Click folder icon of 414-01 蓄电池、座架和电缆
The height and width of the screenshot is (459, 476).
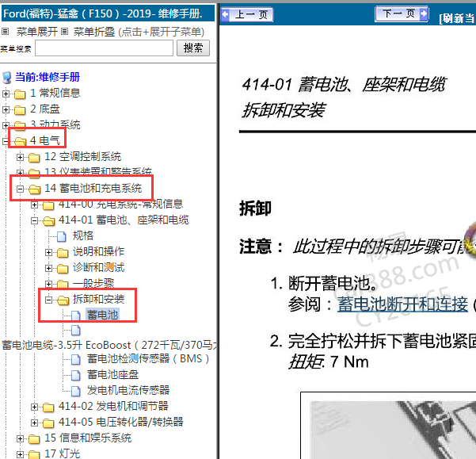[x=48, y=221]
